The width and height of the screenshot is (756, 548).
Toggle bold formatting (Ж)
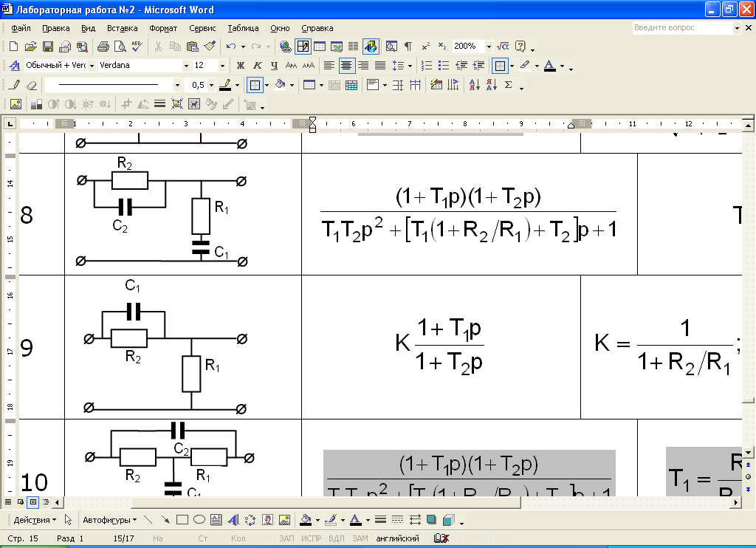[x=241, y=66]
